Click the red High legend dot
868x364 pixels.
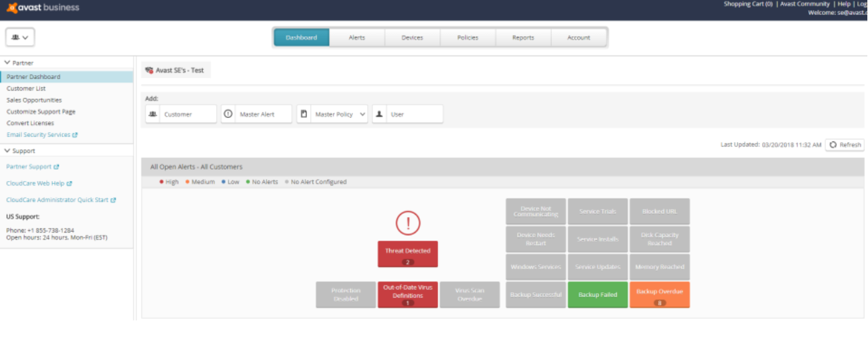click(161, 182)
